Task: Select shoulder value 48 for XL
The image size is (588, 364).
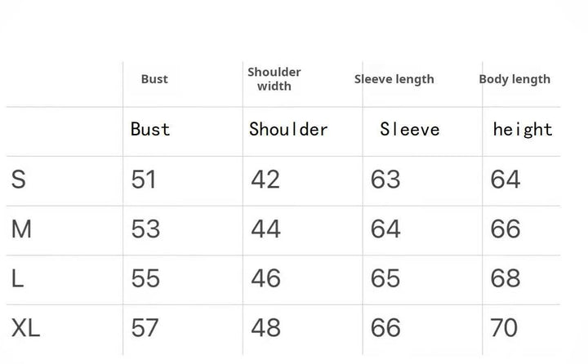Action: pyautogui.click(x=265, y=328)
